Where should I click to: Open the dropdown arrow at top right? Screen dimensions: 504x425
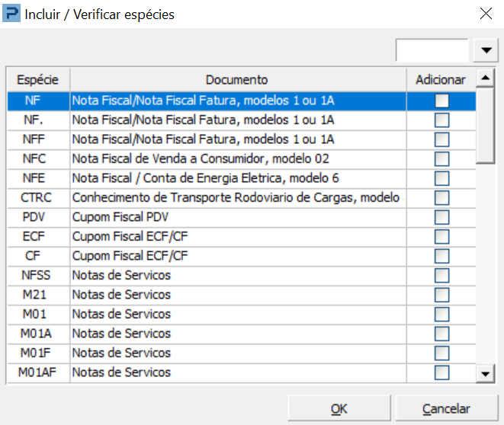coord(485,50)
